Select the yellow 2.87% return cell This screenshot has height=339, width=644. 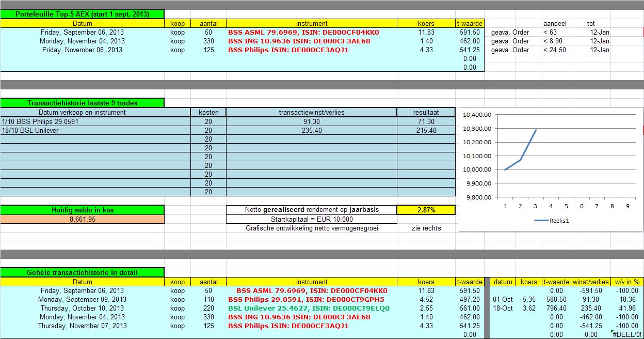(426, 210)
